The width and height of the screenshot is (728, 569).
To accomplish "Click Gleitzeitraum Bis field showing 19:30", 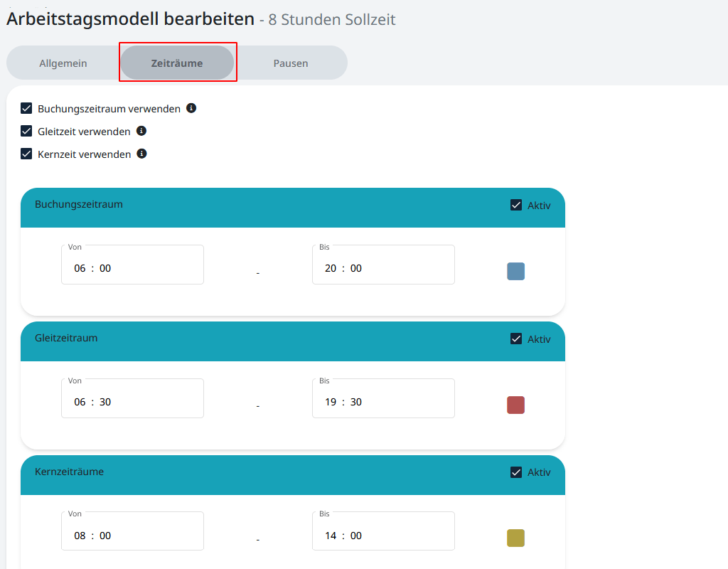I will 383,402.
